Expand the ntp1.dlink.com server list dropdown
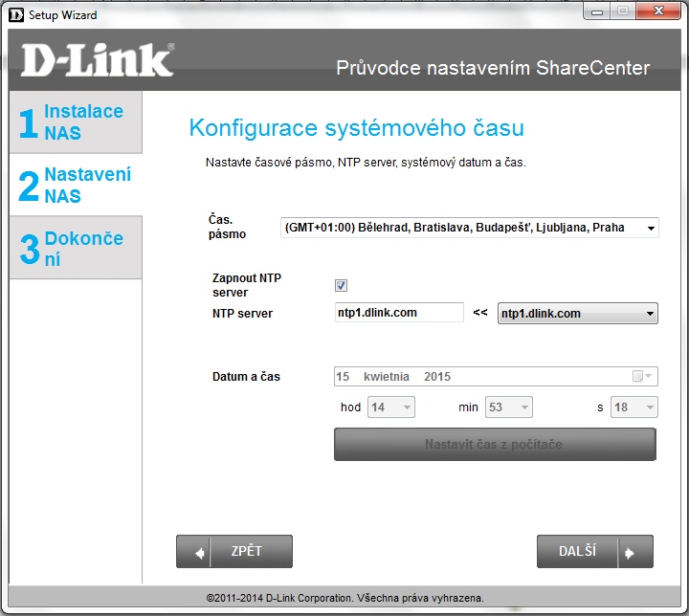This screenshot has width=689, height=616. click(577, 314)
